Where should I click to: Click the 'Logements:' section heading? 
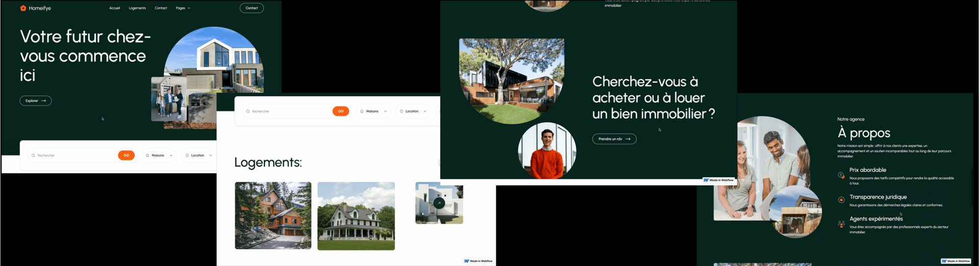268,162
